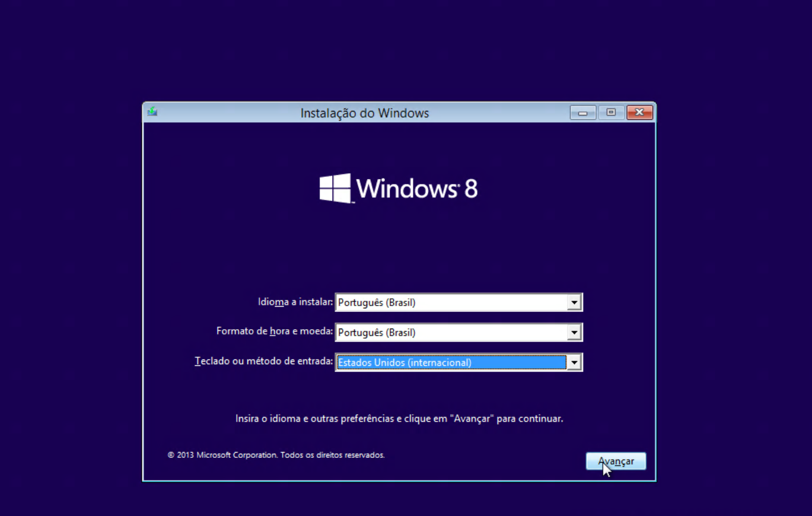The height and width of the screenshot is (516, 812).
Task: Click the "Formato de hora e moeda:" label
Action: 274,331
